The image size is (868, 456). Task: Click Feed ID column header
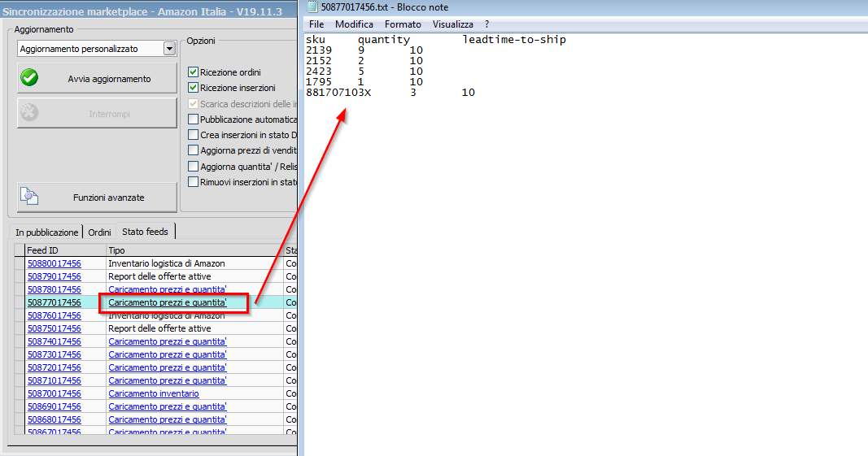tap(65, 250)
